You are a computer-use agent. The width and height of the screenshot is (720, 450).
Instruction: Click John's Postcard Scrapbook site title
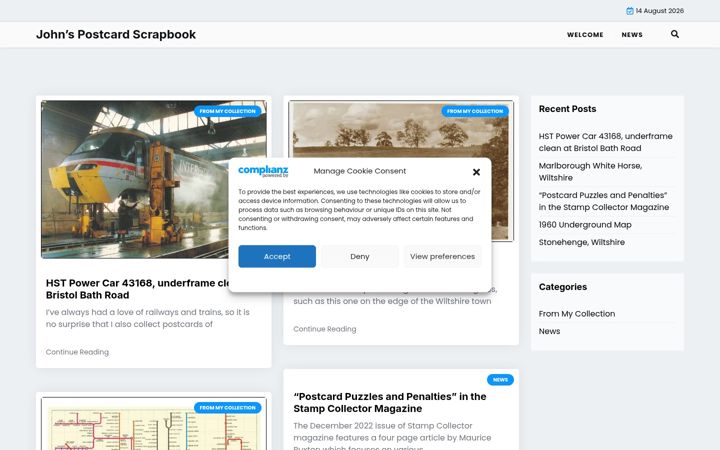tap(116, 34)
